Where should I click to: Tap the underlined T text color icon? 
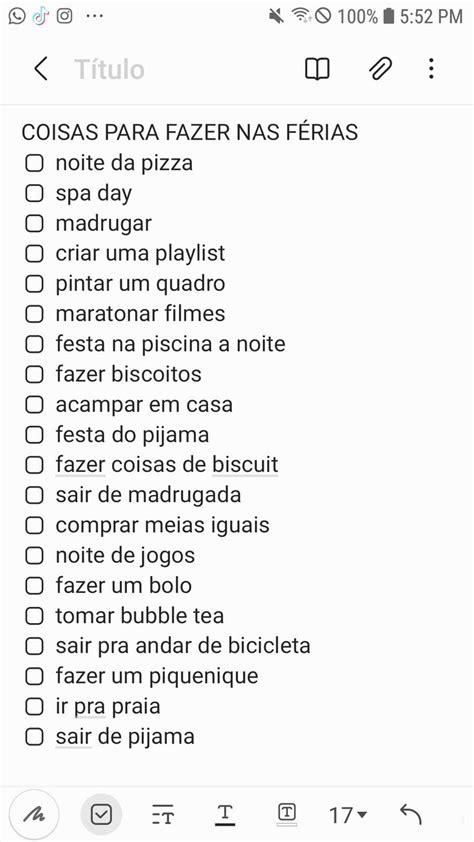pyautogui.click(x=225, y=815)
